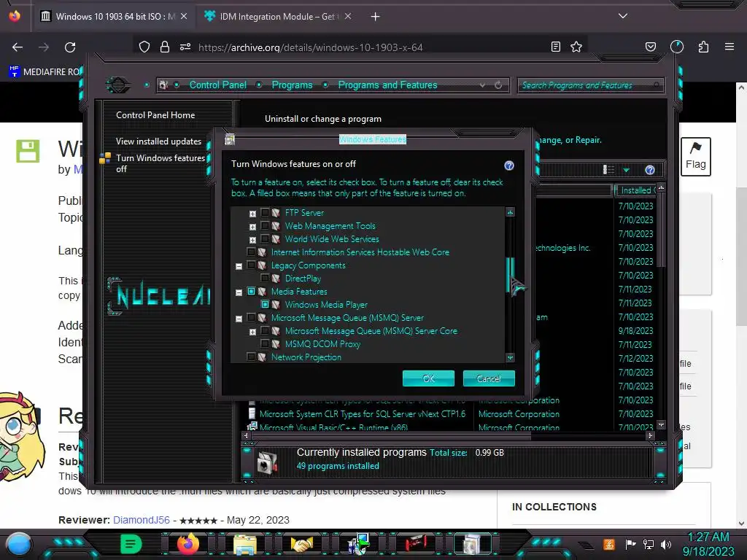
Task: Open Firefox from the taskbar
Action: (x=187, y=544)
